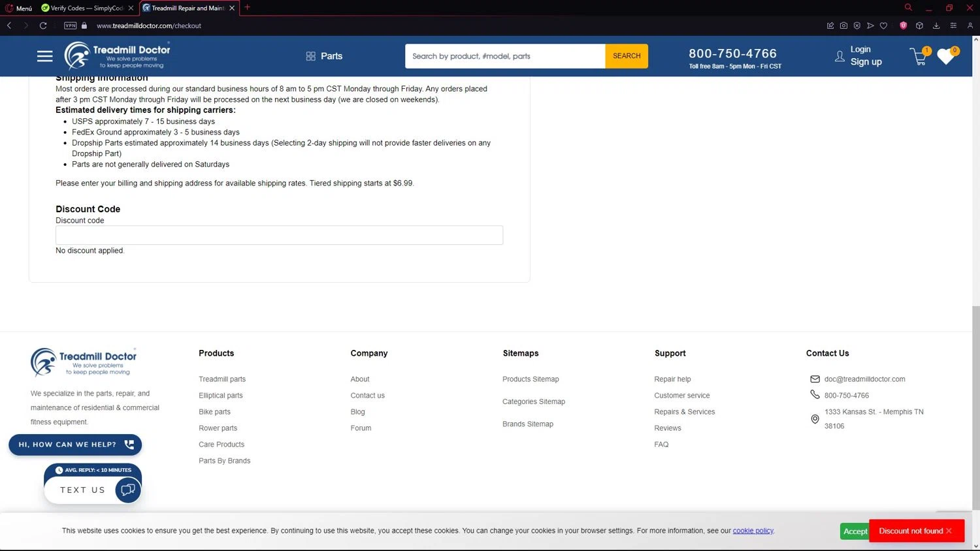Click the product search field
This screenshot has height=551, width=980.
click(505, 56)
